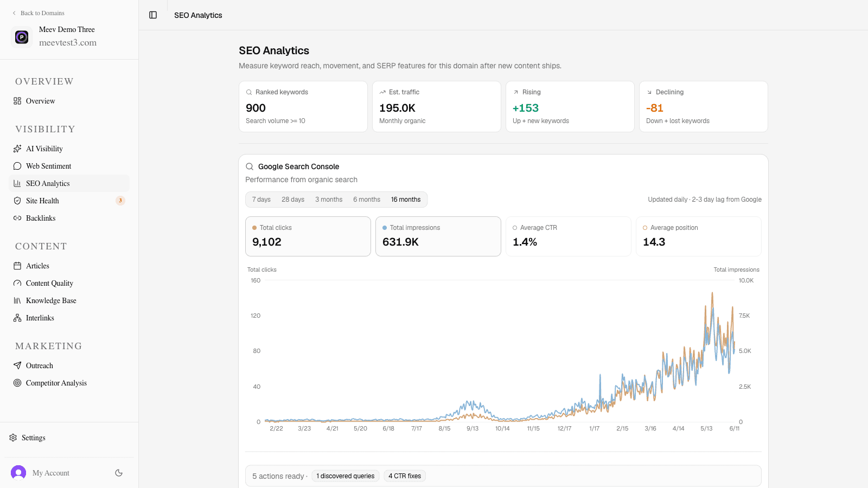Click the Est. traffic trend icon
The height and width of the screenshot is (488, 868).
pyautogui.click(x=382, y=92)
